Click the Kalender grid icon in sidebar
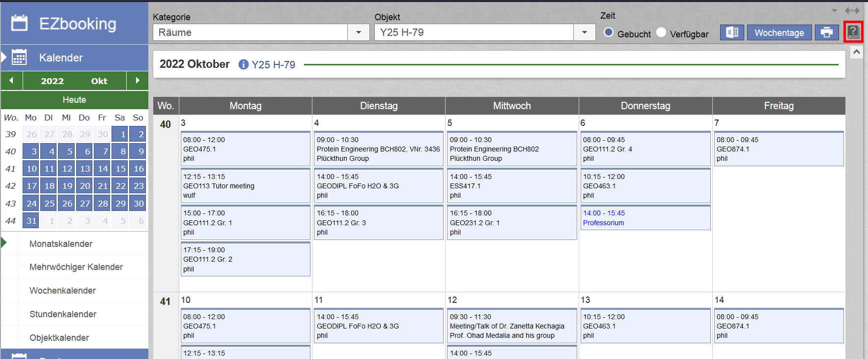The image size is (868, 359). [19, 58]
